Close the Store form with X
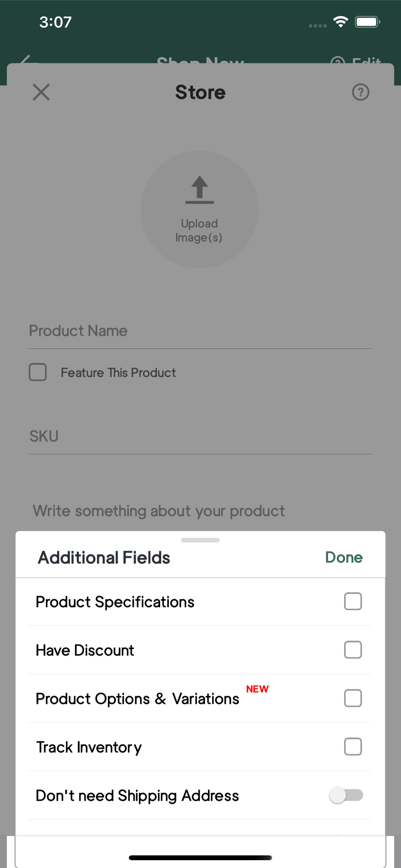 click(x=41, y=92)
